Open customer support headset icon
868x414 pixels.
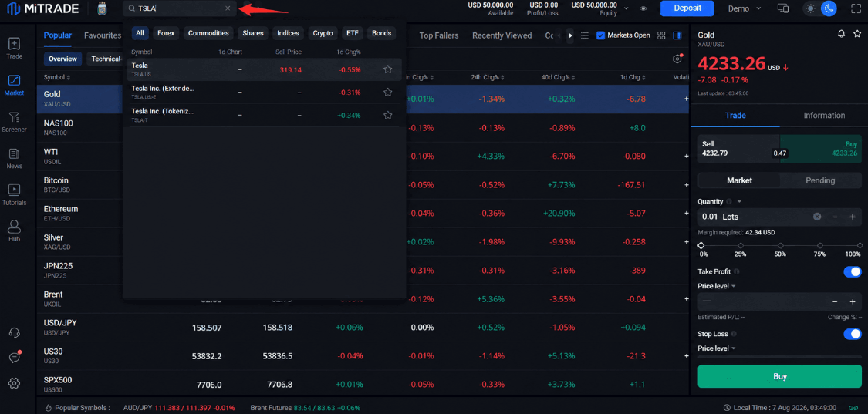point(15,332)
